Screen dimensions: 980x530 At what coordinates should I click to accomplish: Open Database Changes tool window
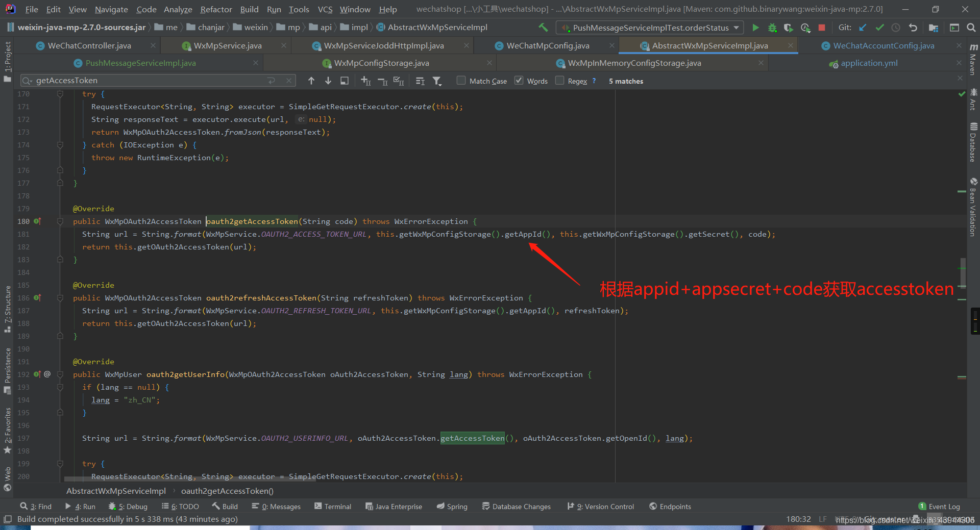(x=517, y=507)
